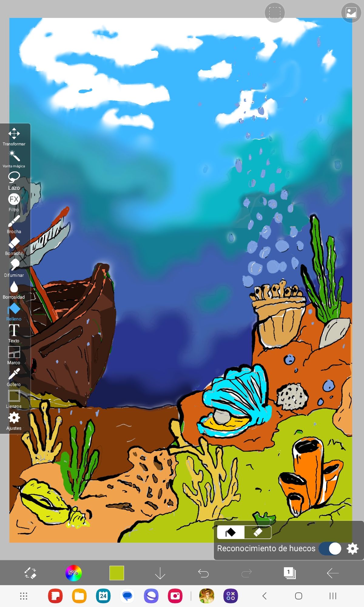The height and width of the screenshot is (607, 364).
Task: Open the app drawer grid icon
Action: tap(24, 596)
